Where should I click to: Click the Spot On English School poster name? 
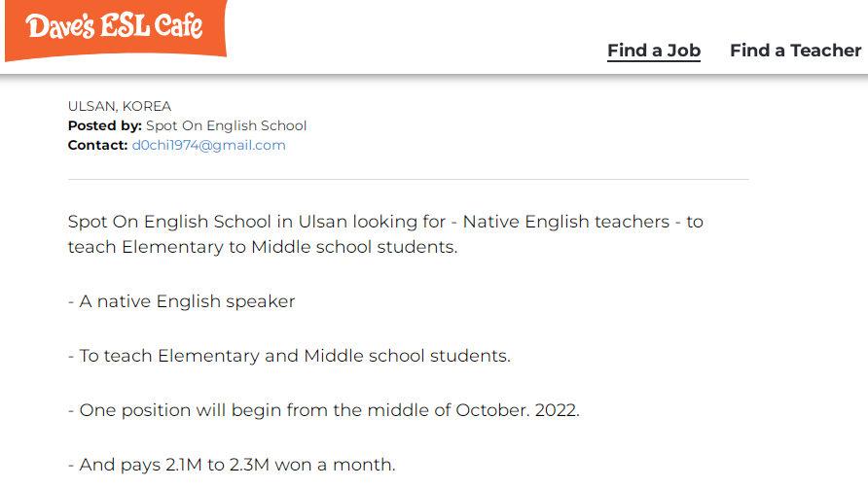[226, 125]
